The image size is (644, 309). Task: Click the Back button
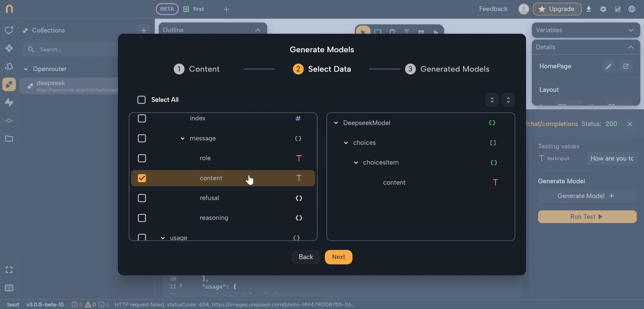coord(306,257)
